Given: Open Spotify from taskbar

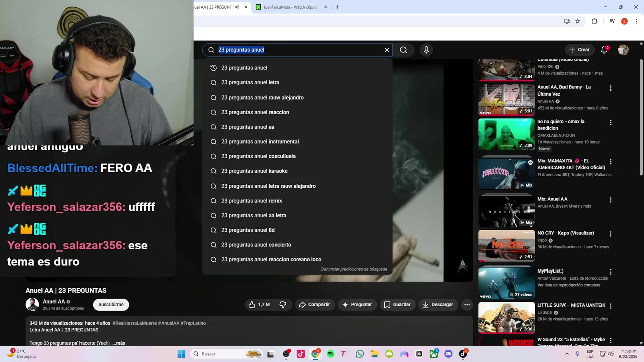Looking at the screenshot, I should pyautogui.click(x=330, y=354).
